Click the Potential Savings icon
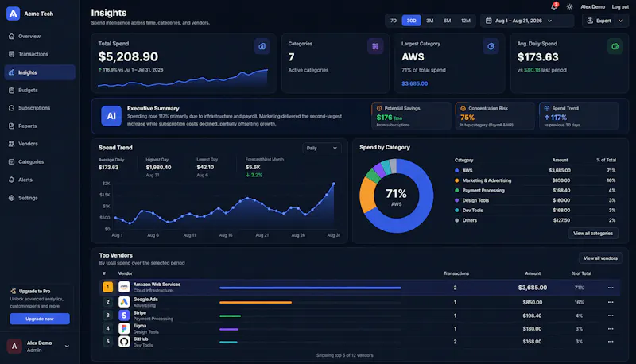 [379, 108]
